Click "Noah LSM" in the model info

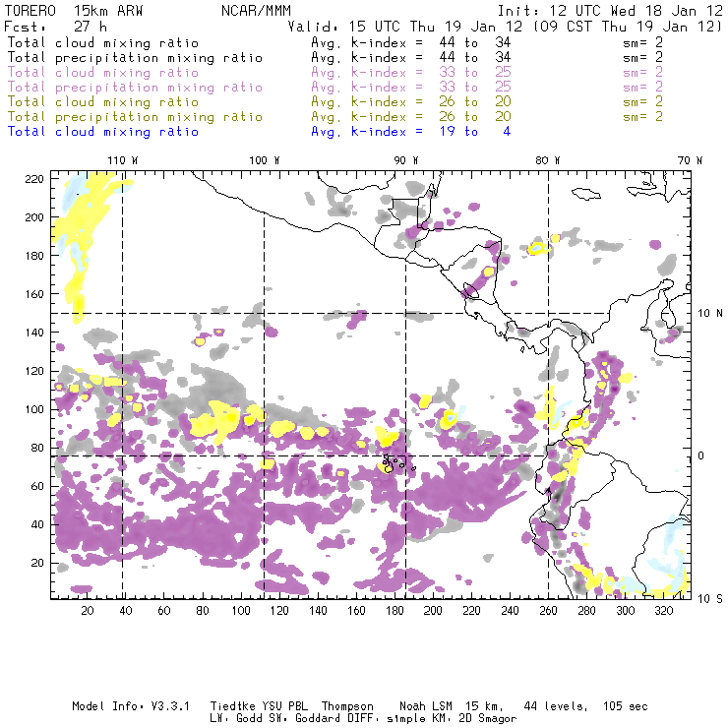(426, 706)
